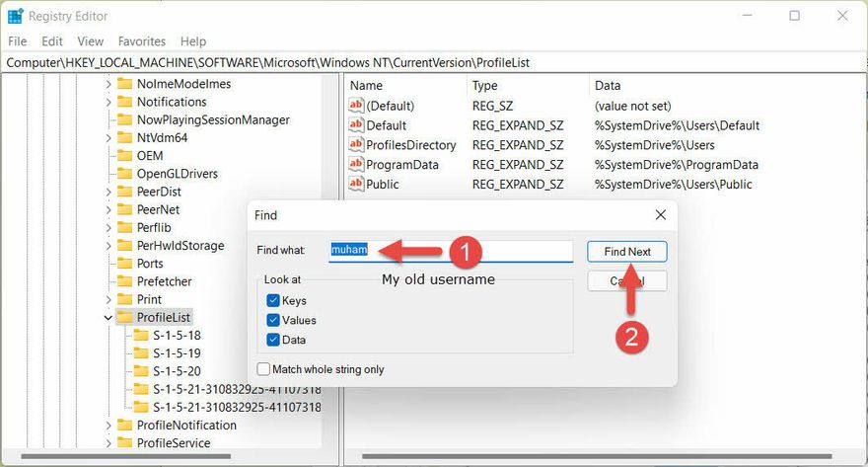Screen dimensions: 868x467
Task: Enable Match whole string only
Action: pyautogui.click(x=263, y=369)
